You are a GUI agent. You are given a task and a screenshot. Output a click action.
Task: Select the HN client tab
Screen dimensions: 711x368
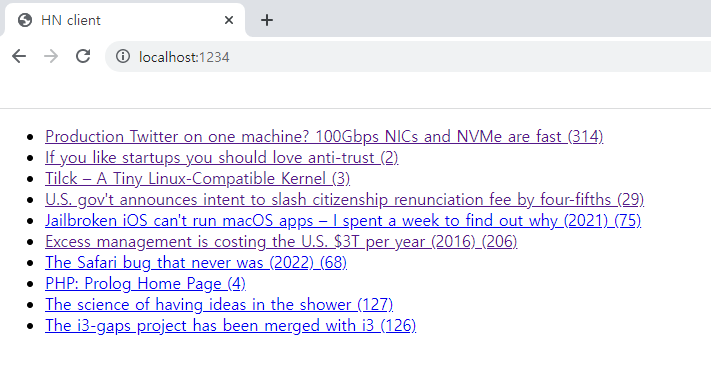[125, 20]
